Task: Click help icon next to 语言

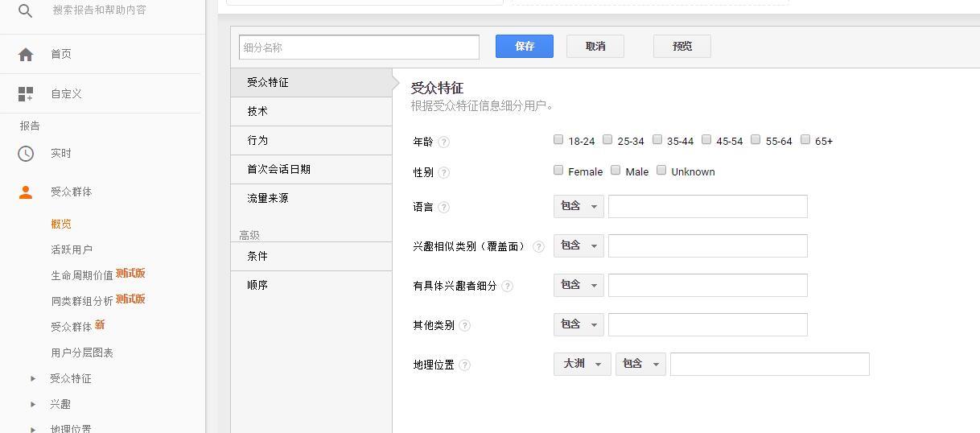Action: coord(443,207)
